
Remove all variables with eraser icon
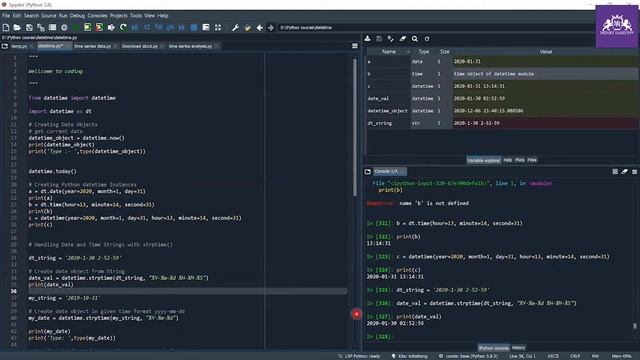click(403, 38)
